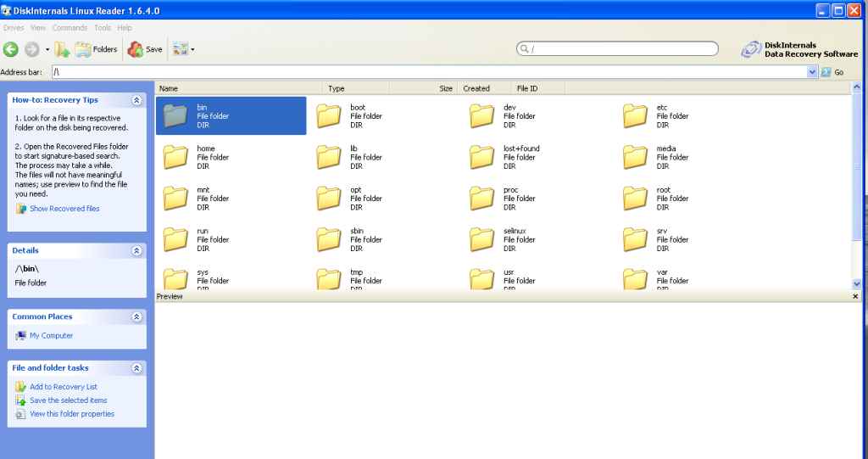Select the lost+found folder icon
Screen dimensions: 868x459
pyautogui.click(x=482, y=157)
